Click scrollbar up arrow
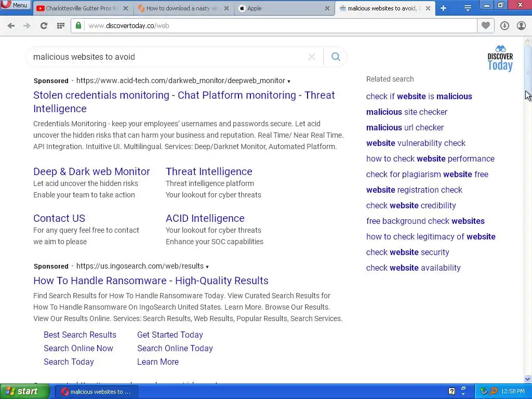 (x=528, y=41)
